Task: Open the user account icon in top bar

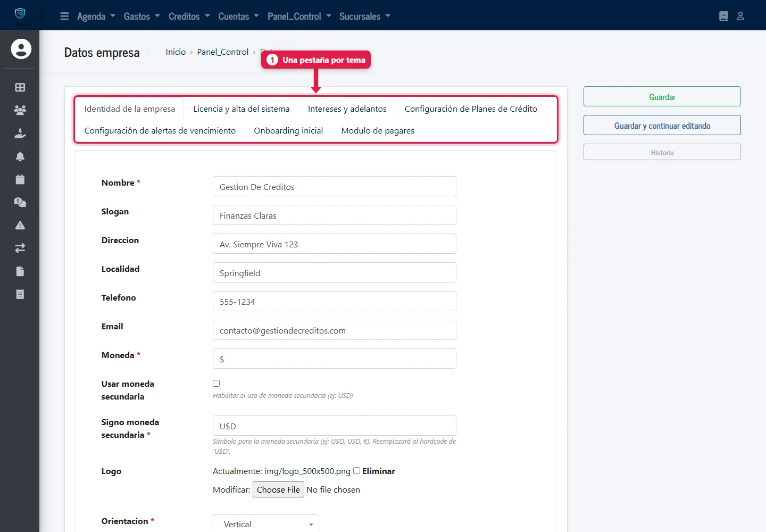Action: pyautogui.click(x=740, y=16)
